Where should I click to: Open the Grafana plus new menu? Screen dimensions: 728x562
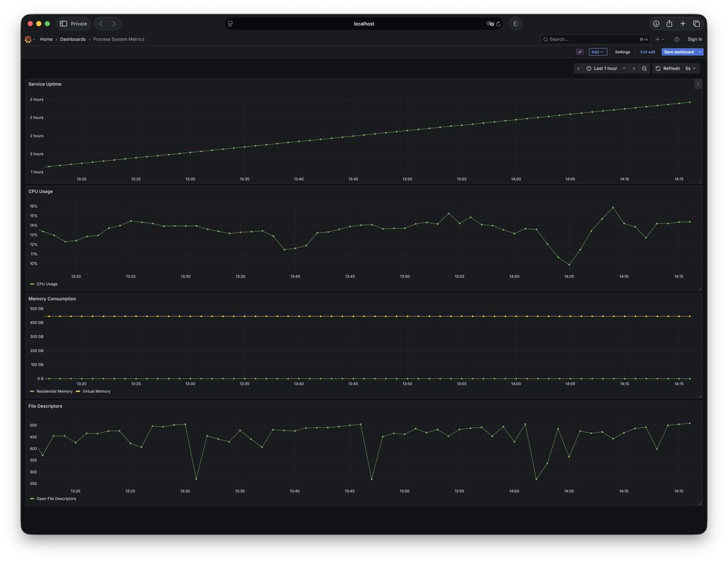click(660, 39)
